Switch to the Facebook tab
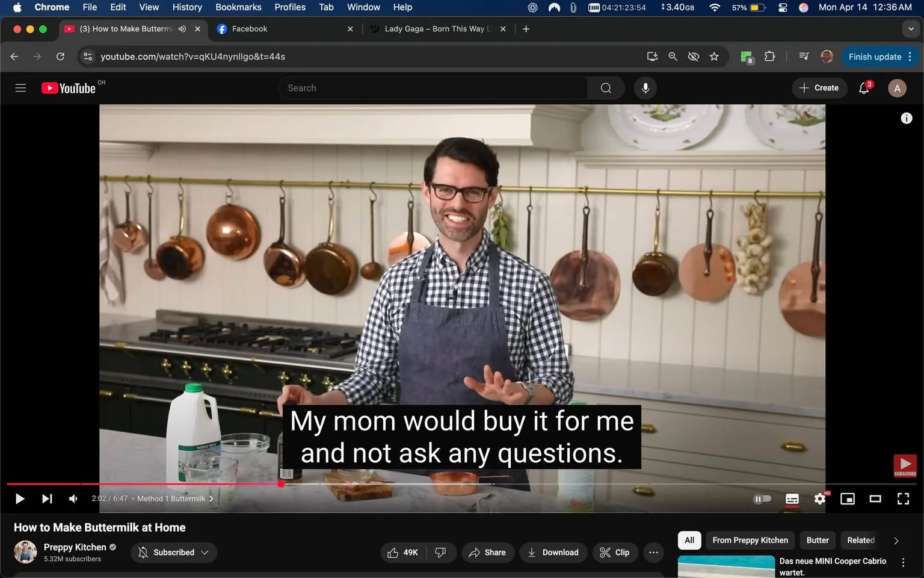 [271, 28]
